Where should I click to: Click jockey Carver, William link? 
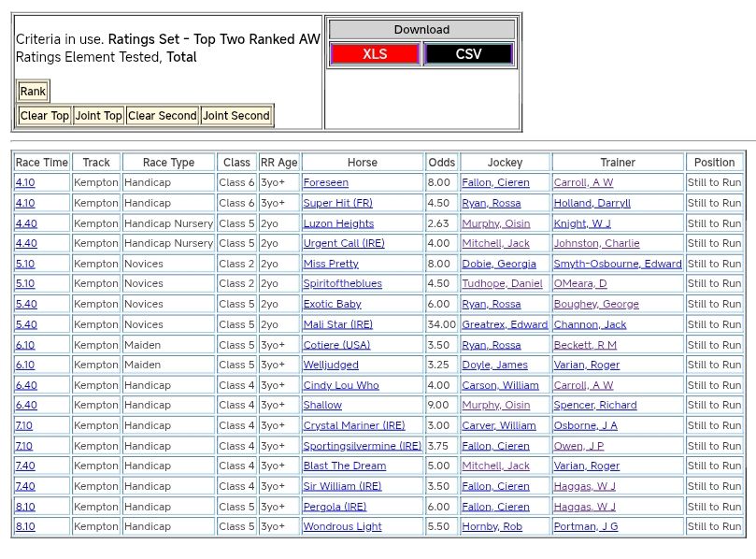click(x=499, y=426)
